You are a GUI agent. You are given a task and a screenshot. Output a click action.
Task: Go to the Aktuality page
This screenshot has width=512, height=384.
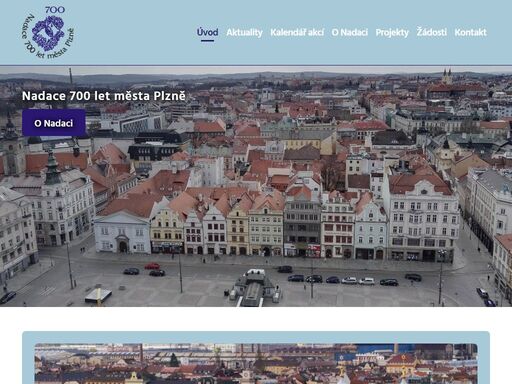tap(244, 32)
